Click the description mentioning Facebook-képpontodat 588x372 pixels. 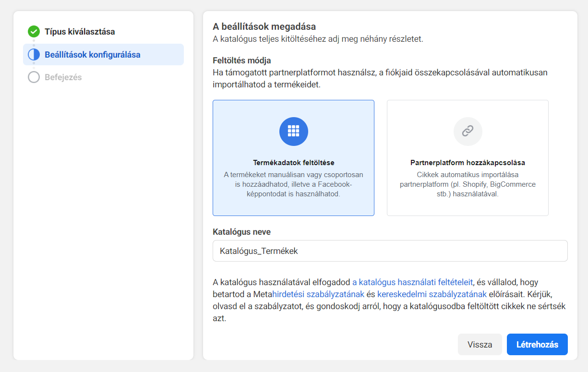tap(294, 184)
